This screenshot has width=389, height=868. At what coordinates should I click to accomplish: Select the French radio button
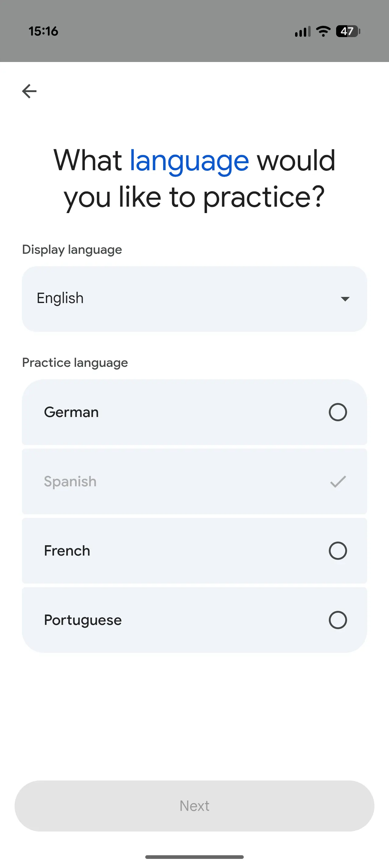338,551
